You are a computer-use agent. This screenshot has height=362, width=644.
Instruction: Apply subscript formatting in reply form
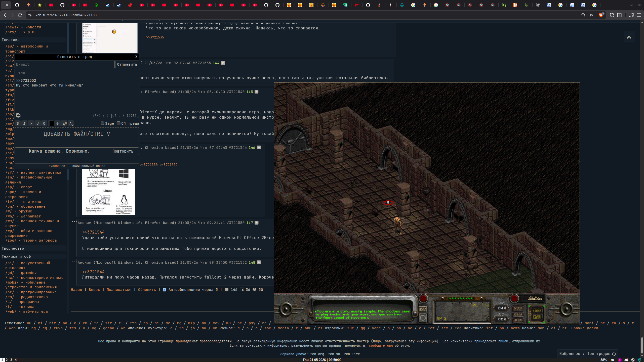(x=71, y=123)
